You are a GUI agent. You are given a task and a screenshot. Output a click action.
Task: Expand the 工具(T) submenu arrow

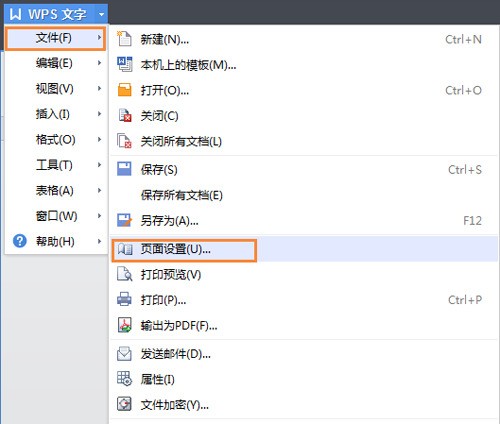[99, 165]
